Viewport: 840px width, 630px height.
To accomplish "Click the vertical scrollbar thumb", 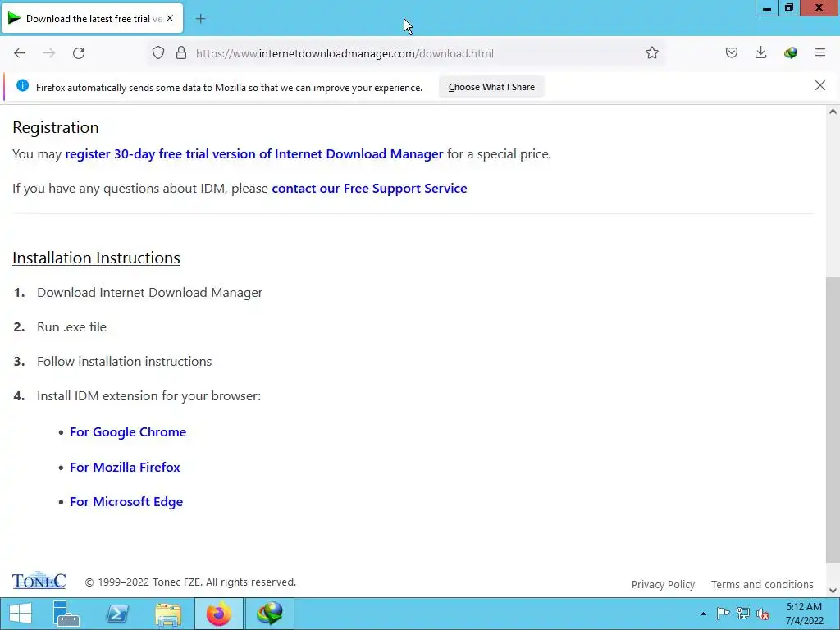I will tap(833, 420).
